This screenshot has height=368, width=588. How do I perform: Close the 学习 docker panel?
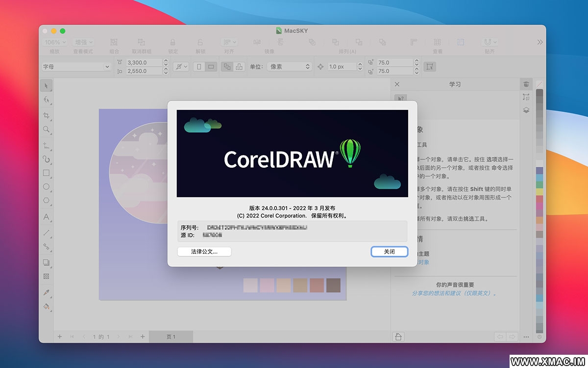[397, 84]
